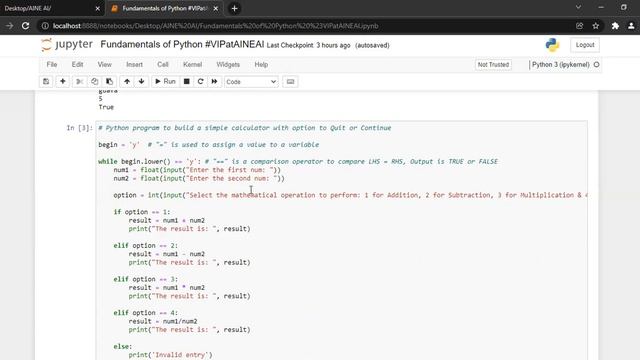Click Last Checkpoint 3 hours ago text

[x=309, y=45]
